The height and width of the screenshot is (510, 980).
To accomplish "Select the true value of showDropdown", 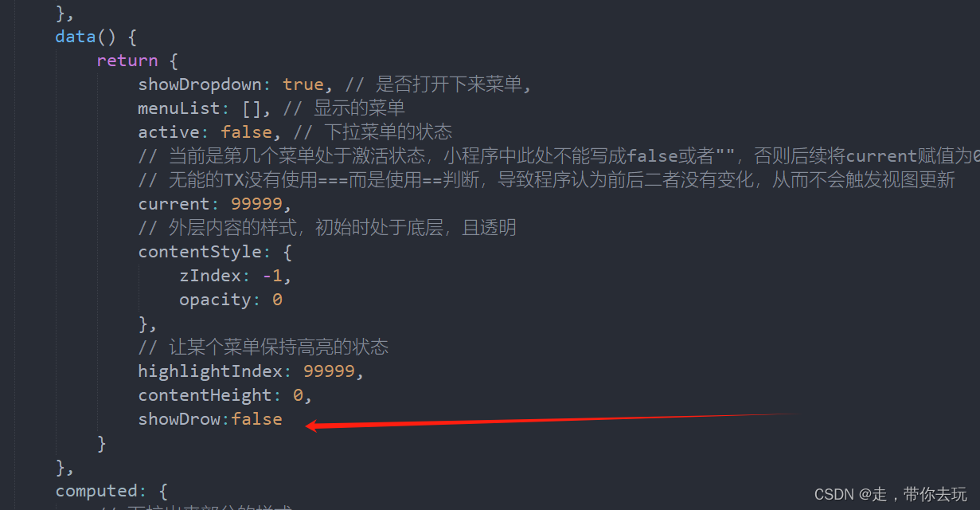I will point(303,84).
